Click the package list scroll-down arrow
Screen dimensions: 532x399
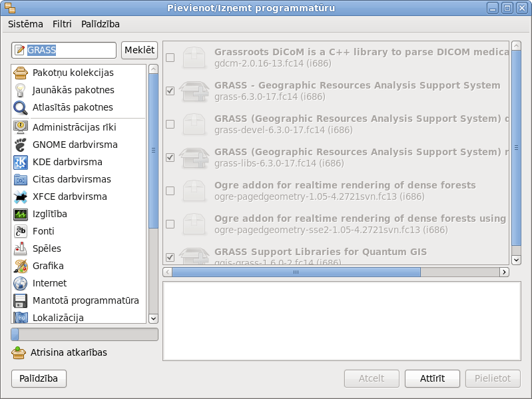coord(516,260)
